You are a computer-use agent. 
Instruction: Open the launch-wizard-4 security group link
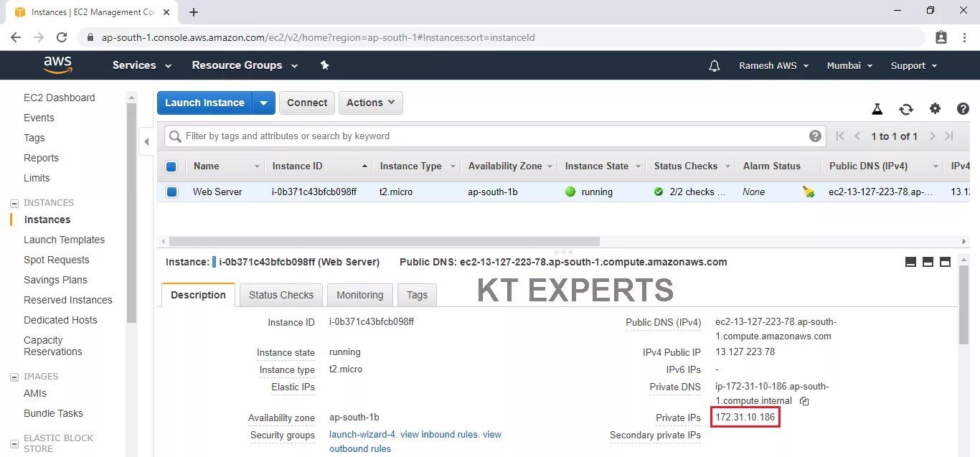pos(363,434)
